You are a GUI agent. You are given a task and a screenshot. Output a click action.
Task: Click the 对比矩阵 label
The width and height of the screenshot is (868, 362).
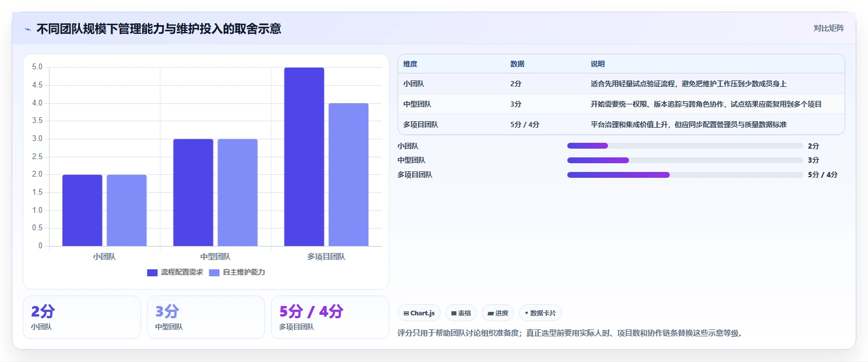828,28
